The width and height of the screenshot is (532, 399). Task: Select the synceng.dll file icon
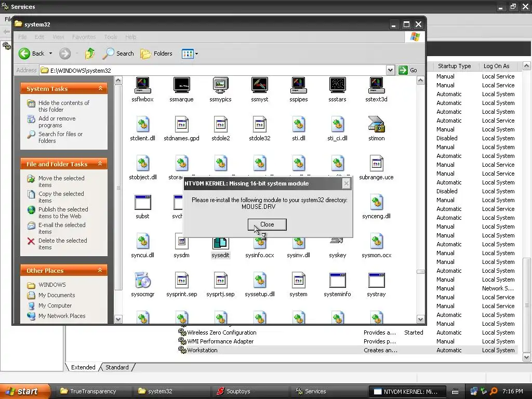376,202
